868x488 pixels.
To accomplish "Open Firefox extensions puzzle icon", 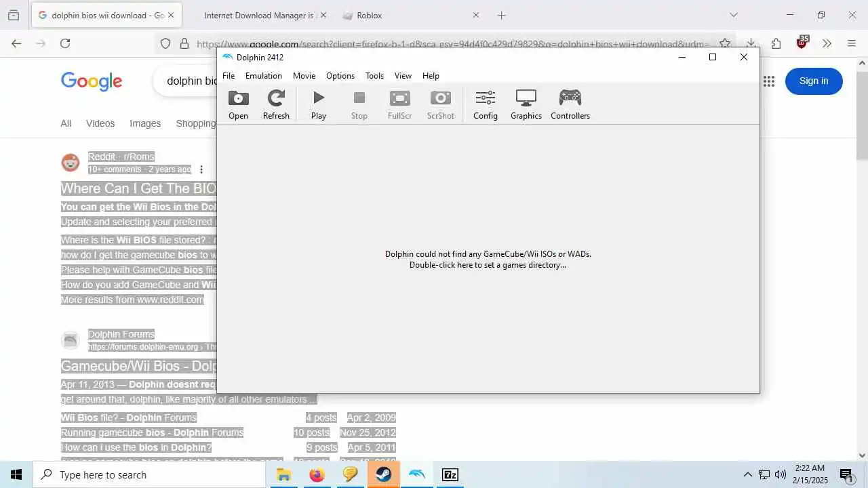I will (776, 43).
